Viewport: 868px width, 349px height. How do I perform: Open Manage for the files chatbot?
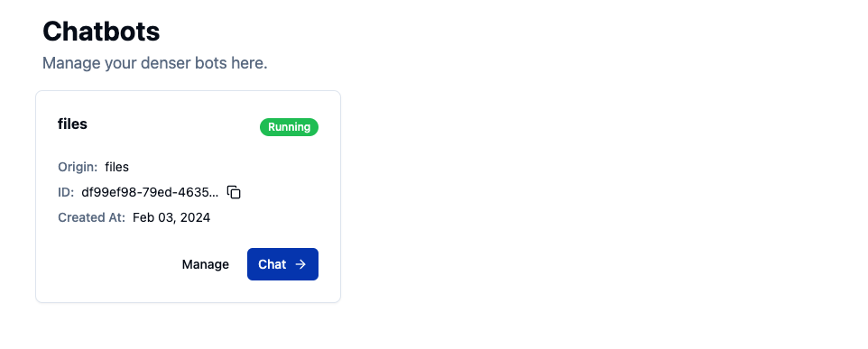click(x=206, y=264)
